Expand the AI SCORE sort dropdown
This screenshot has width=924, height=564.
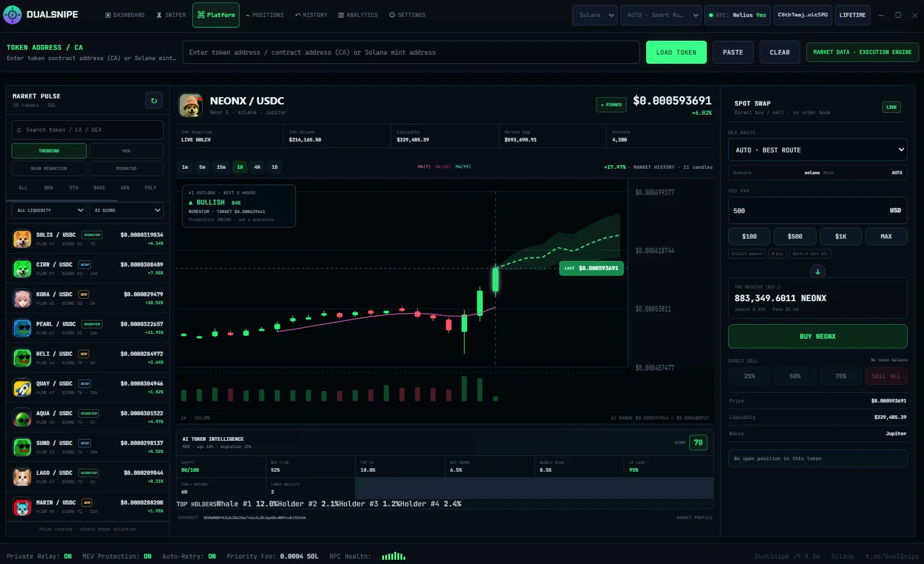[x=126, y=210]
